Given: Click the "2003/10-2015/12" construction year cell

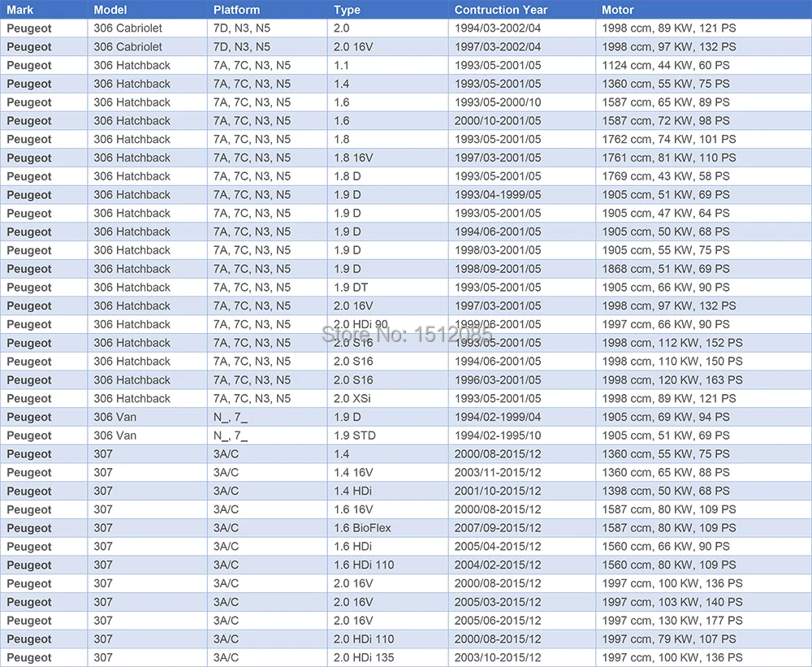Looking at the screenshot, I should click(522, 658).
